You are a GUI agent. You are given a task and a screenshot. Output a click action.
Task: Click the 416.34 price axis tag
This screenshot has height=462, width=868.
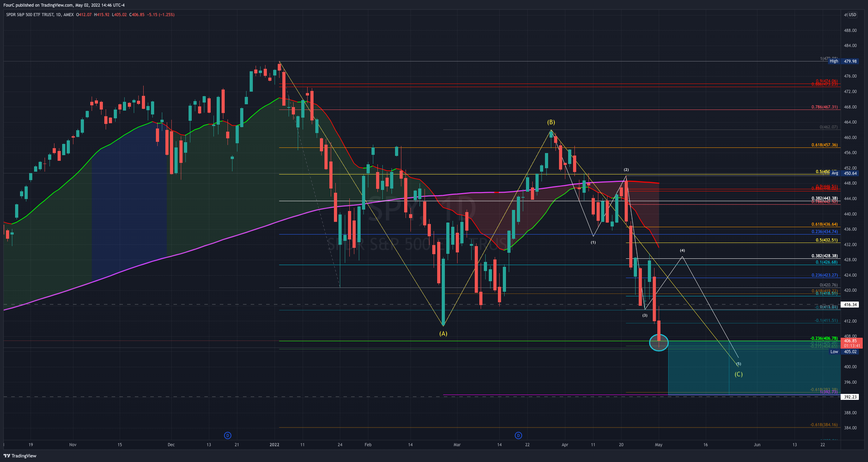click(850, 304)
